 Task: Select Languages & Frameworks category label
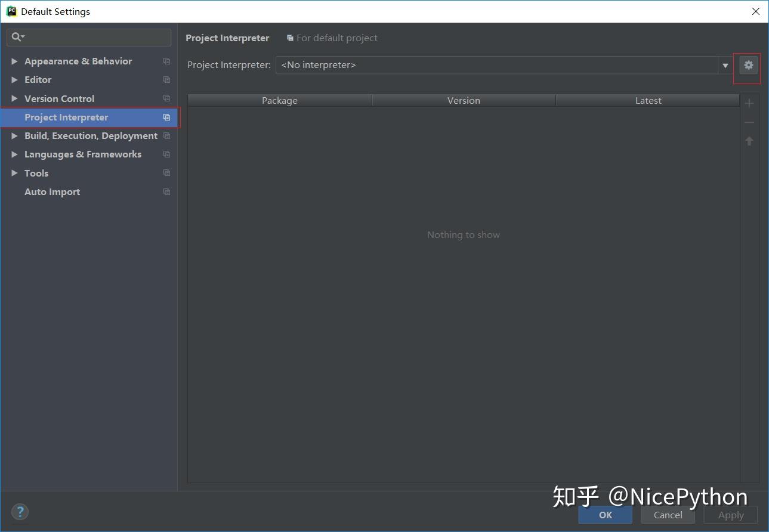[83, 154]
